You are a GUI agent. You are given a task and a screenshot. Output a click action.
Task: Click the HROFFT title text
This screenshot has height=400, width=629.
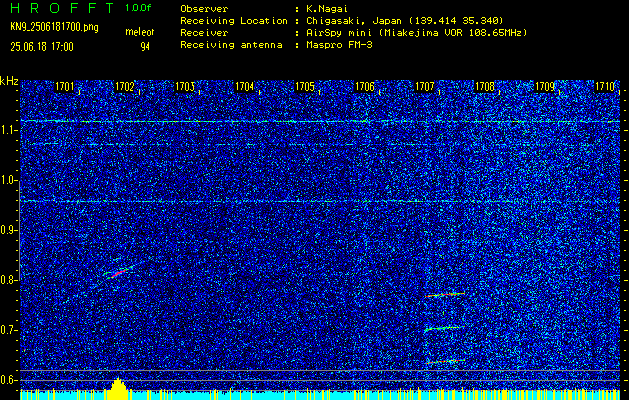point(61,8)
